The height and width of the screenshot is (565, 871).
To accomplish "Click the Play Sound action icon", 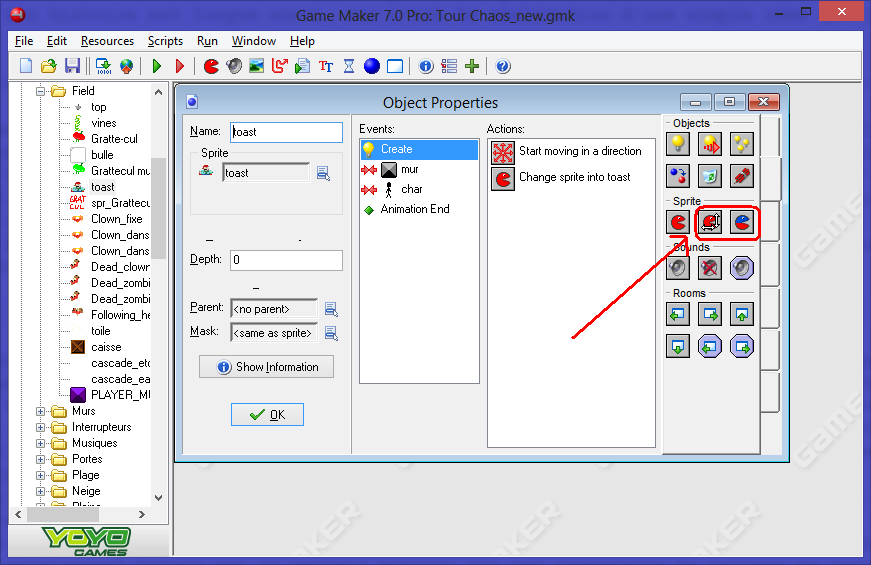I will pos(679,268).
